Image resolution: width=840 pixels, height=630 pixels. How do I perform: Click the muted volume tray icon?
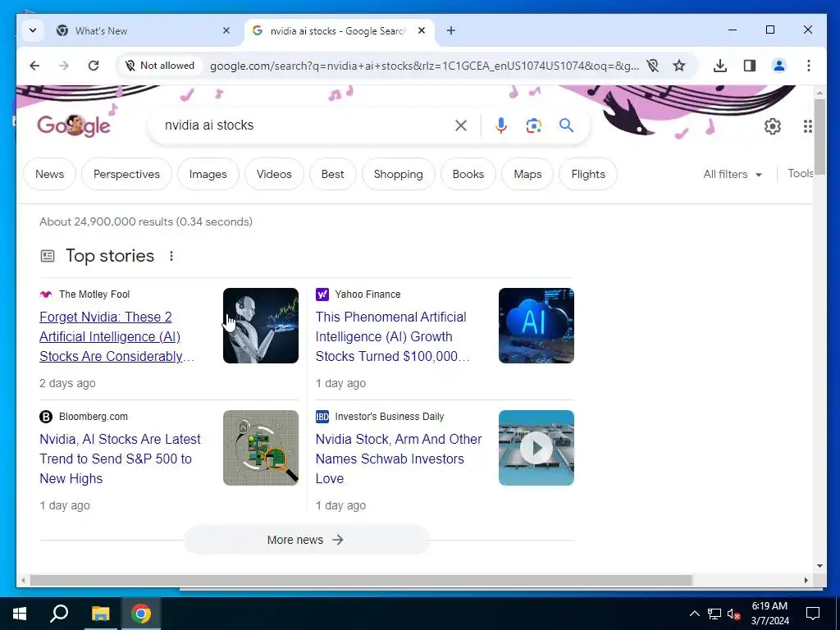click(733, 614)
